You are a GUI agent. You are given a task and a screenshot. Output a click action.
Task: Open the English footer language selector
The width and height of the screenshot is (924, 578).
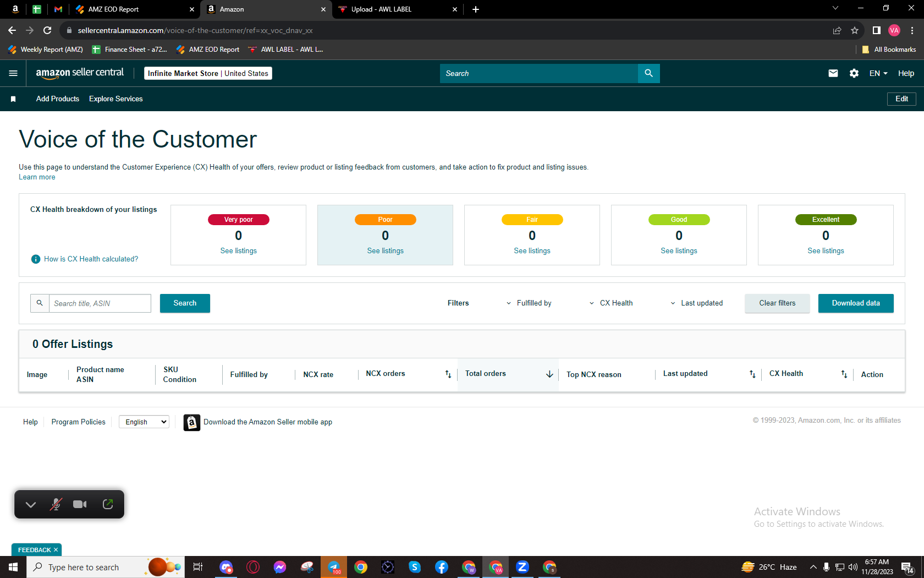(144, 422)
